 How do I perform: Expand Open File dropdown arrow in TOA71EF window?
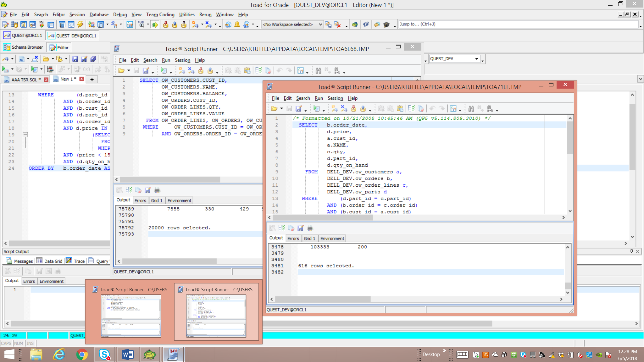(x=281, y=109)
